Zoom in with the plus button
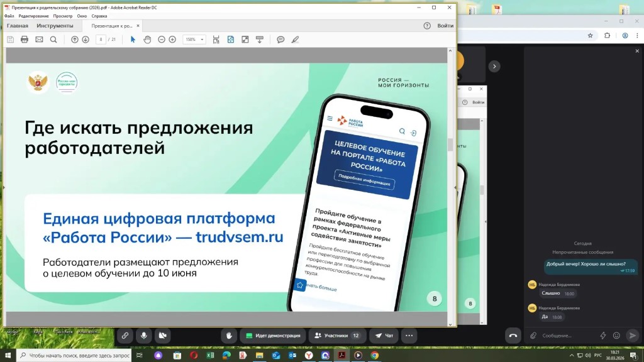The width and height of the screenshot is (644, 362). [x=172, y=40]
